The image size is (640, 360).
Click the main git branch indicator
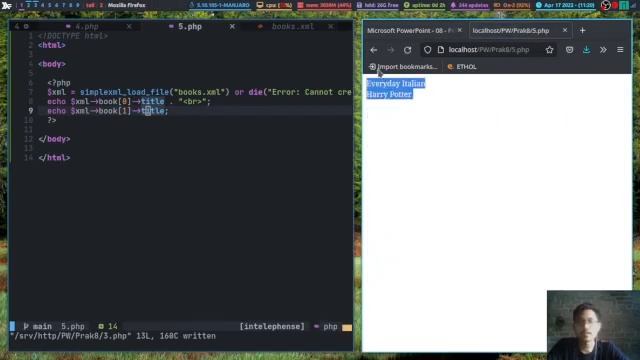38,327
